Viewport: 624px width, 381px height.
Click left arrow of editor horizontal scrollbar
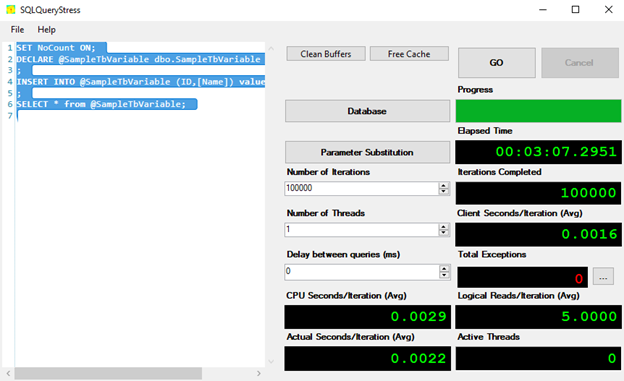8,373
